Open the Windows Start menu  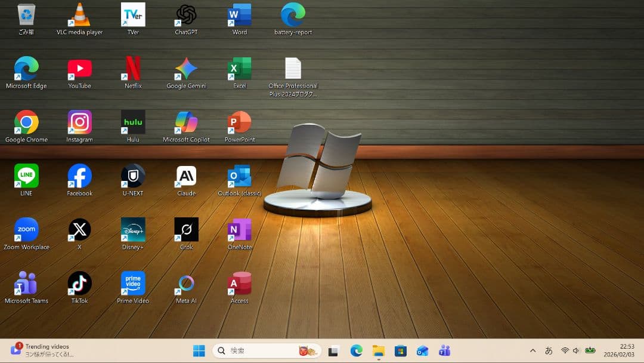pyautogui.click(x=199, y=350)
